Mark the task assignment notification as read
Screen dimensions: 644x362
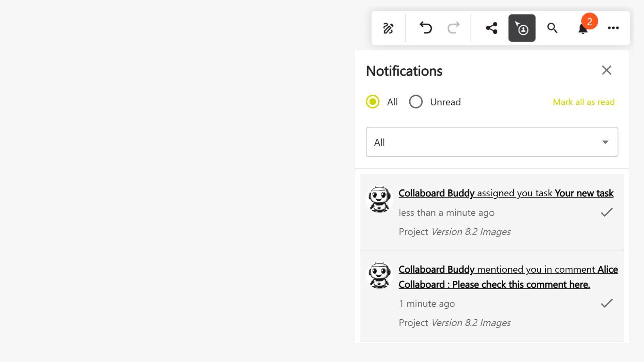point(607,212)
